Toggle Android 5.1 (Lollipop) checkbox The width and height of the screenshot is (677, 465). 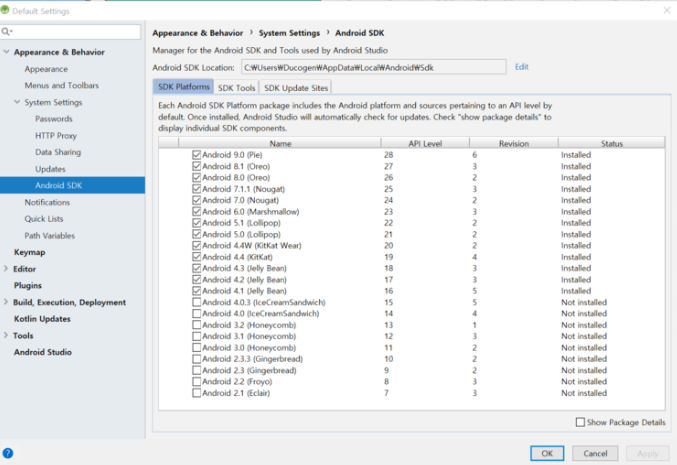pos(196,223)
